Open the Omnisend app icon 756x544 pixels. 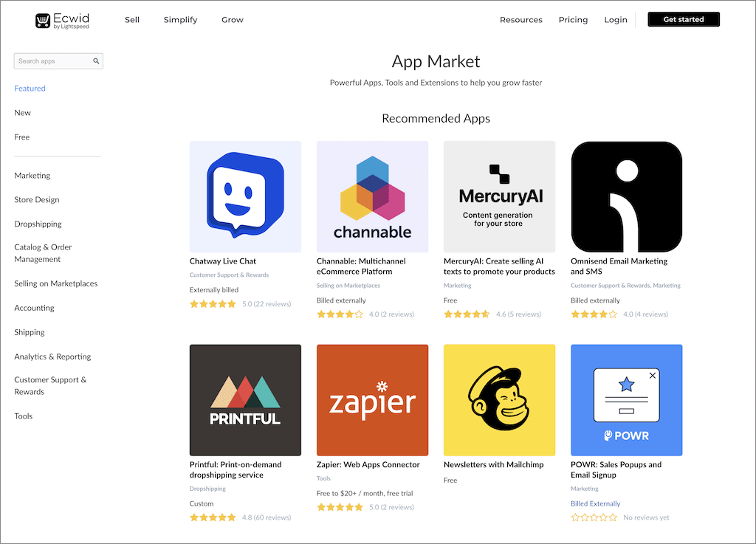[x=626, y=197]
